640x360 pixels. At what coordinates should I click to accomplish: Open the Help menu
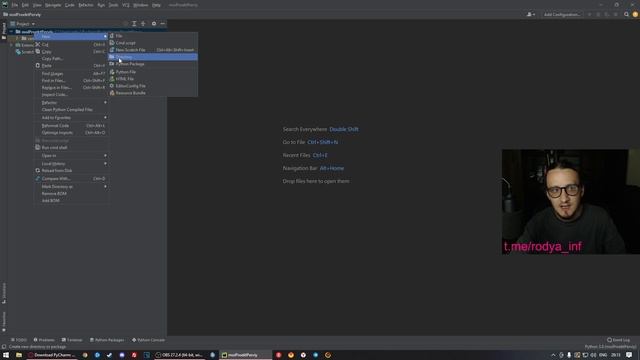[x=156, y=5]
